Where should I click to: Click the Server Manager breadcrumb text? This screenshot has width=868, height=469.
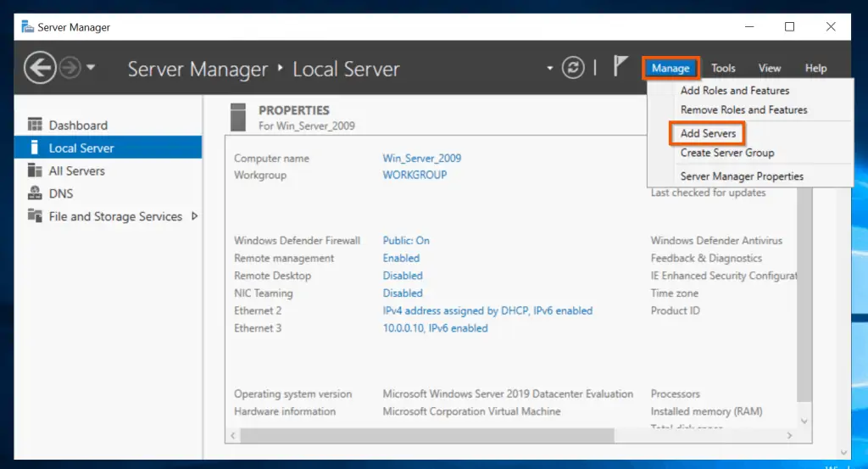pyautogui.click(x=198, y=69)
